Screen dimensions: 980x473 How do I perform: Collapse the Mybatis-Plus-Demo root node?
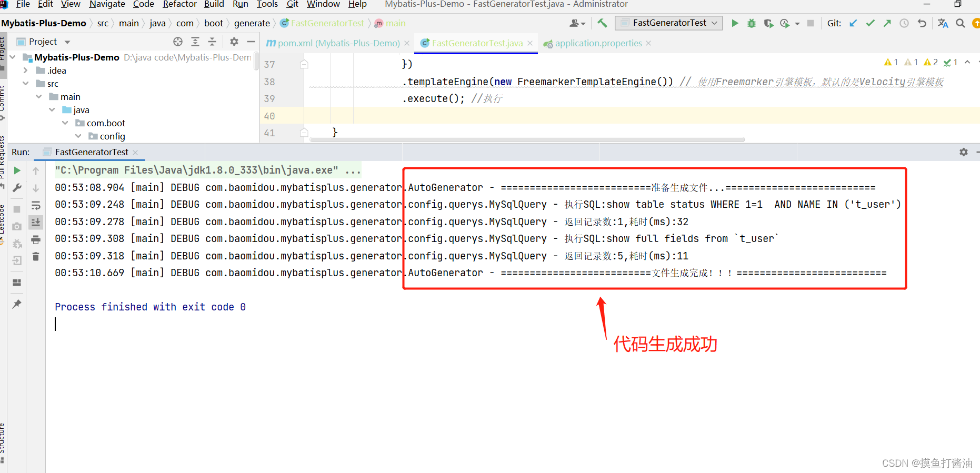point(13,57)
